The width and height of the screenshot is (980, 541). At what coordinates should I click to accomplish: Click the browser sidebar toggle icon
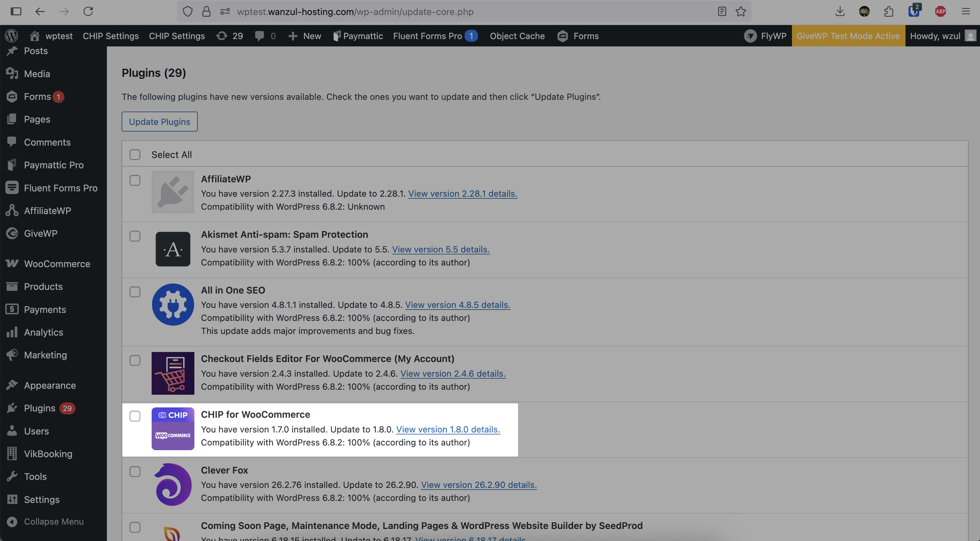tap(16, 11)
